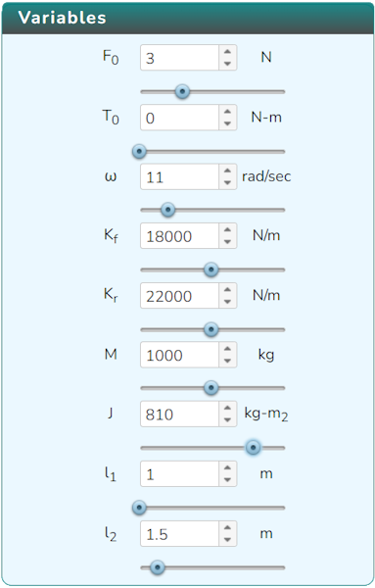Viewport: 375px width, 588px height.
Task: Click the J slider handle
Action: [253, 448]
